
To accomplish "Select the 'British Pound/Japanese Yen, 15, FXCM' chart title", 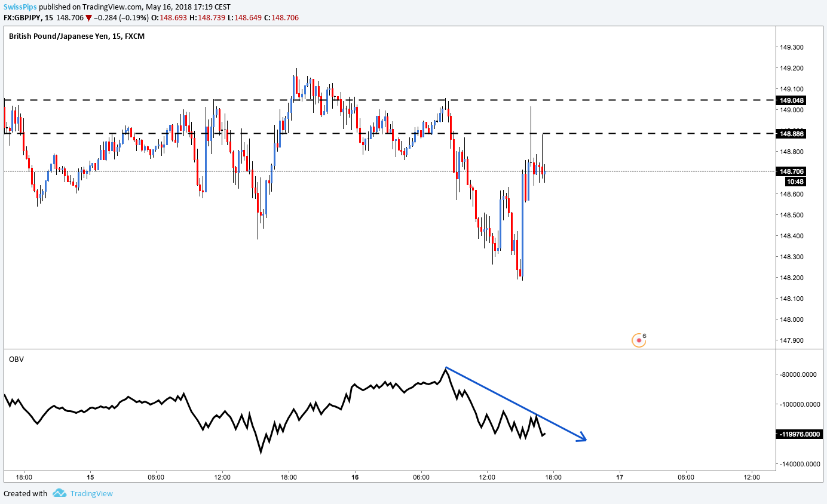I will click(x=76, y=36).
